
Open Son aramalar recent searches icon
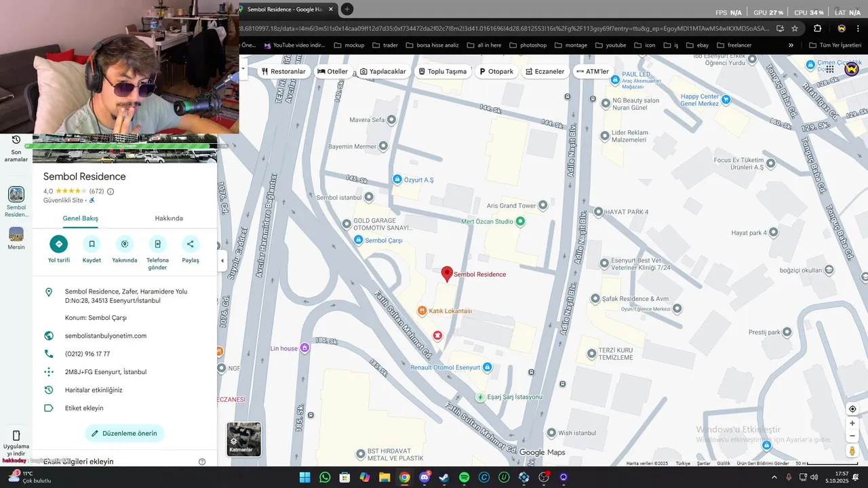16,140
